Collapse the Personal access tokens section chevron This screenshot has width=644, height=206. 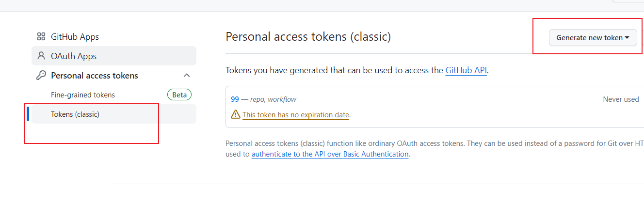point(187,76)
